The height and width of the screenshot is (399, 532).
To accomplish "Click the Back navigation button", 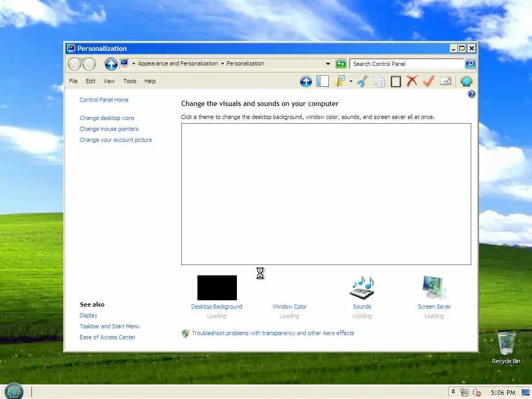I will [x=75, y=64].
